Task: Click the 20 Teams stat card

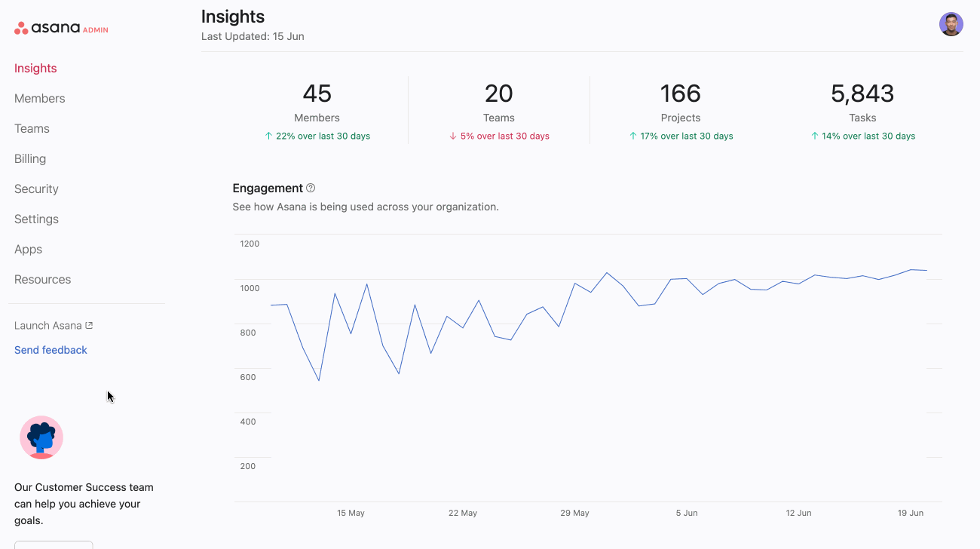Action: point(498,110)
